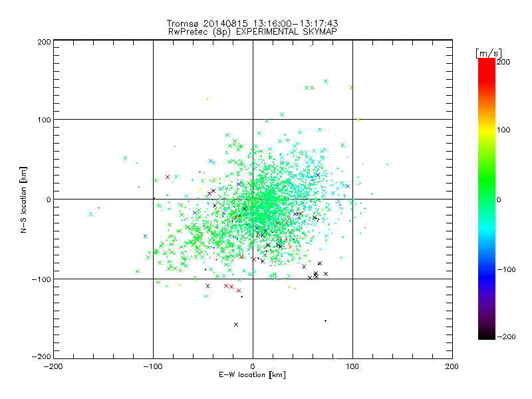The height and width of the screenshot is (399, 532).
Task: Click the colorbar tick label '-200'
Action: [506, 336]
